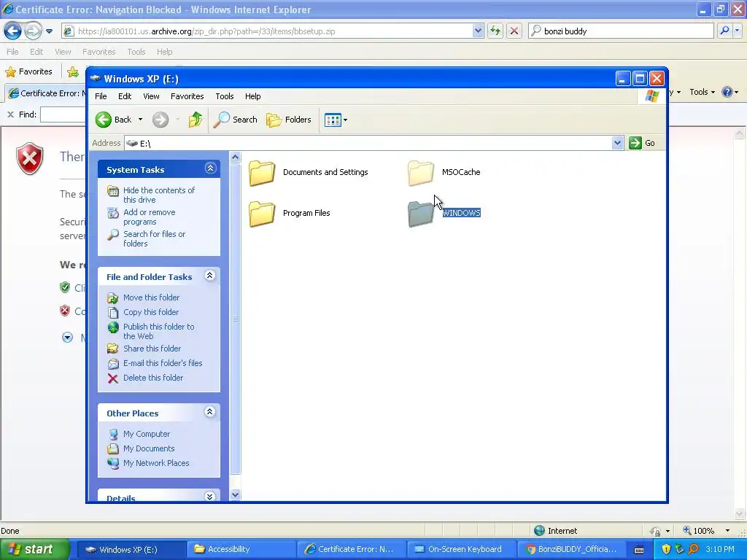Click Share this folder link

coord(152,349)
